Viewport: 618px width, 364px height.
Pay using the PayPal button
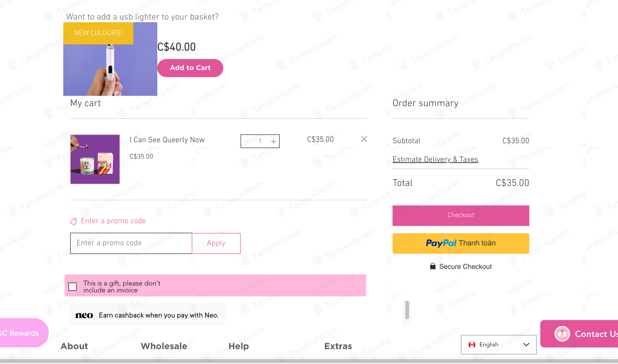click(x=461, y=244)
